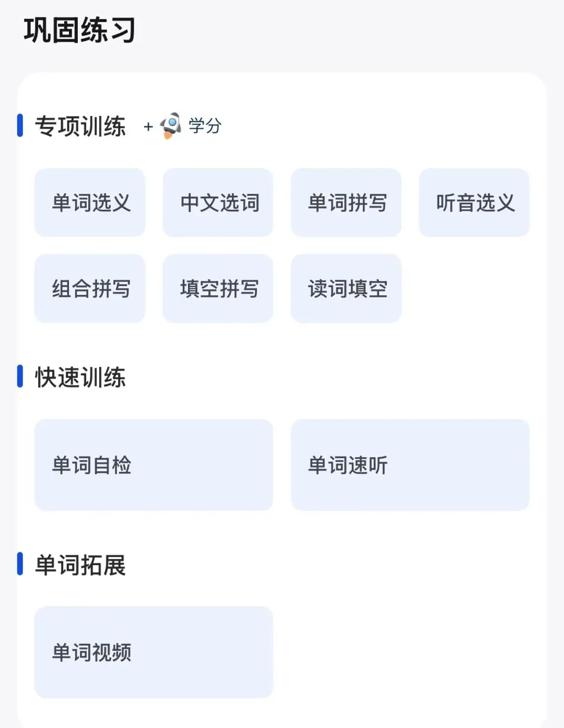Start the 中文选词 training
564x728 pixels.
(x=218, y=202)
